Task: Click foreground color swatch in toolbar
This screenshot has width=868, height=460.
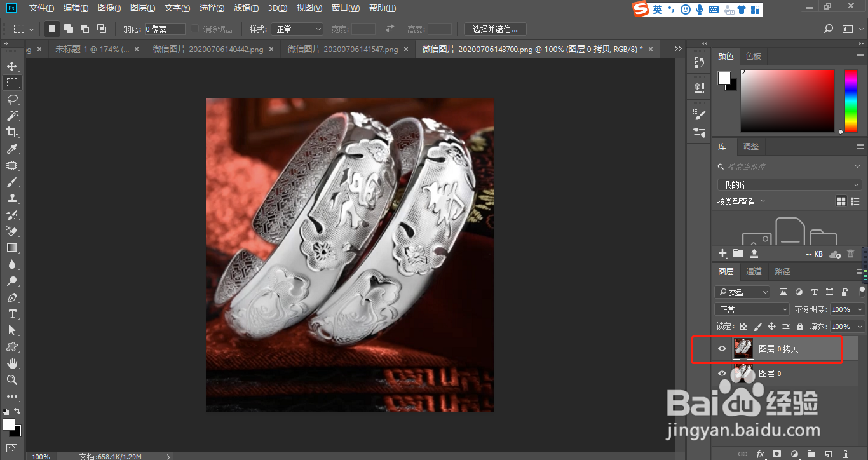Action: 9,424
